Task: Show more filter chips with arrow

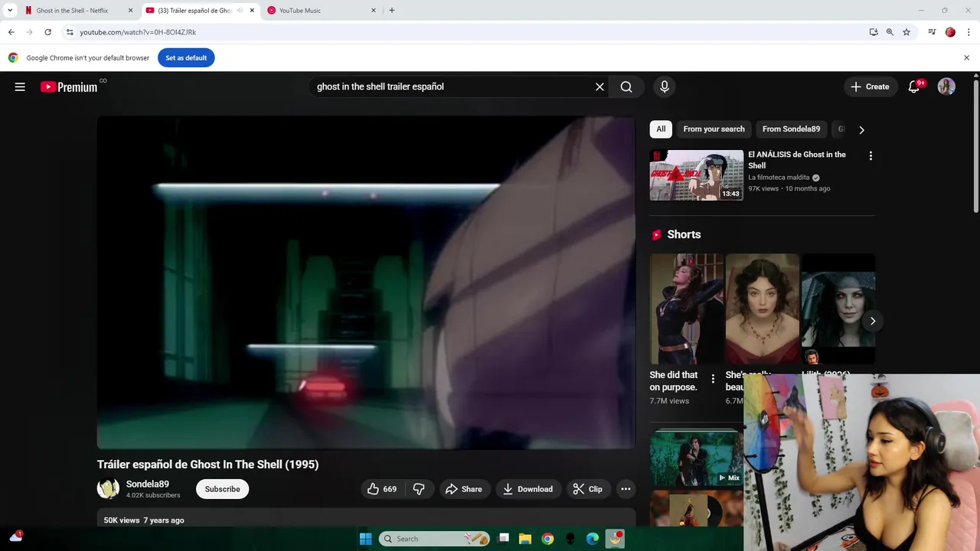Action: (x=861, y=130)
